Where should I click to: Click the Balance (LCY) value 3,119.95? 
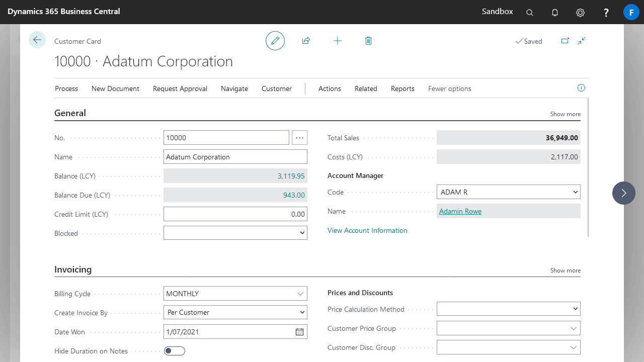pos(291,176)
